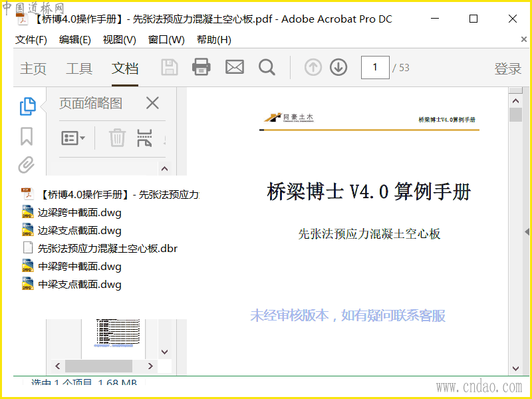This screenshot has height=399, width=532.
Task: Click DWG icon of 边梁支点截面
Action: click(x=28, y=230)
